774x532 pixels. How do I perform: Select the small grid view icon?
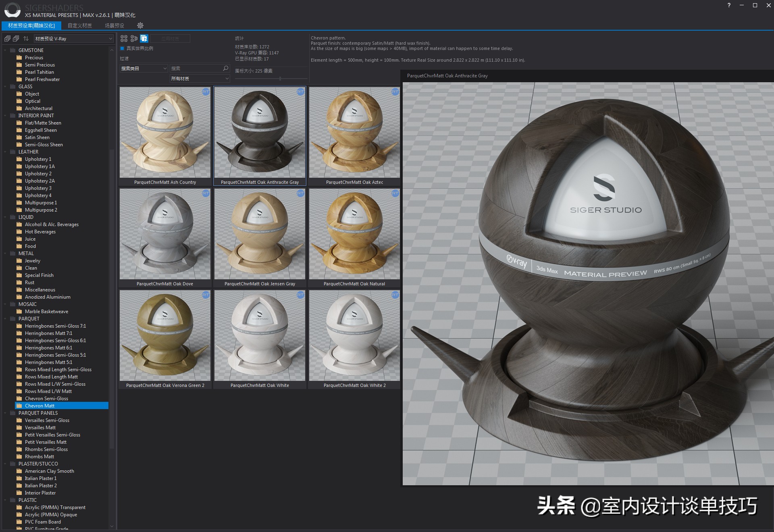pos(124,38)
